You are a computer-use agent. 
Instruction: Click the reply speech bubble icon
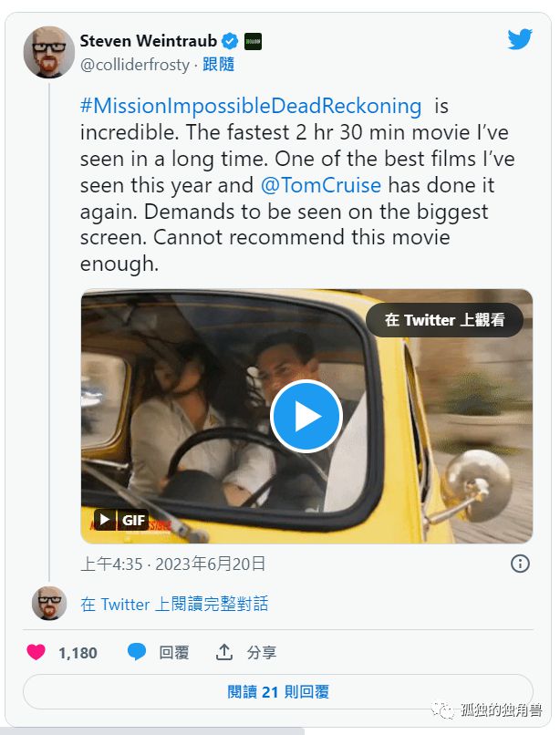click(137, 652)
